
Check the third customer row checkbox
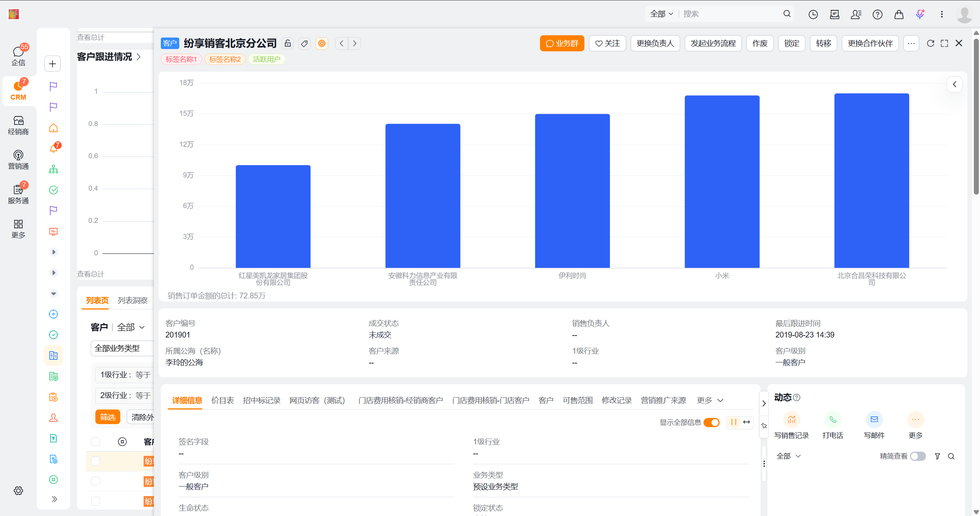[96, 501]
